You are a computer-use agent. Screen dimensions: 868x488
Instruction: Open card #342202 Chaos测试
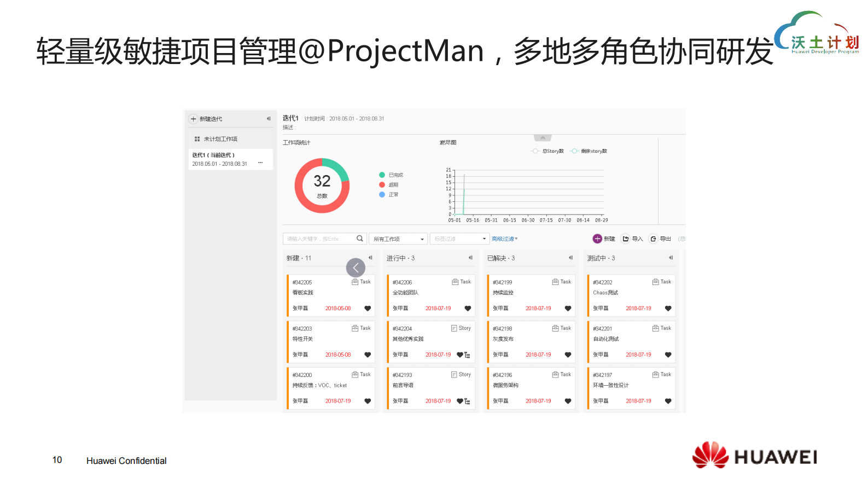[x=631, y=295]
